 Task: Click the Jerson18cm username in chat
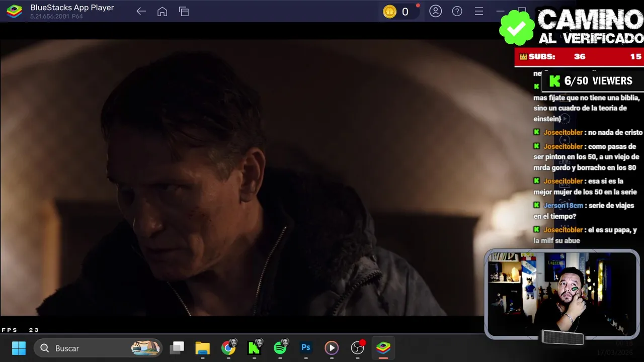(x=563, y=205)
